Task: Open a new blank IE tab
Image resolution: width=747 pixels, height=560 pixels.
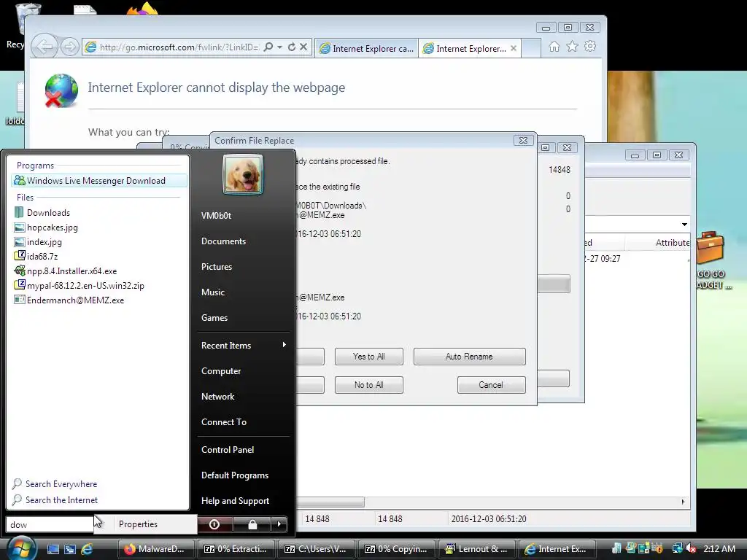Action: (531, 48)
